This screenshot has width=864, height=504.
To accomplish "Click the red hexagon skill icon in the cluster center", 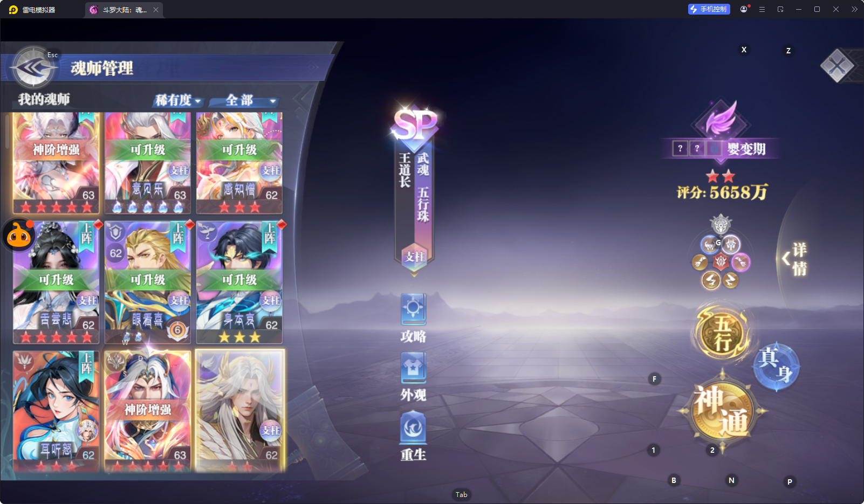I will tap(721, 262).
